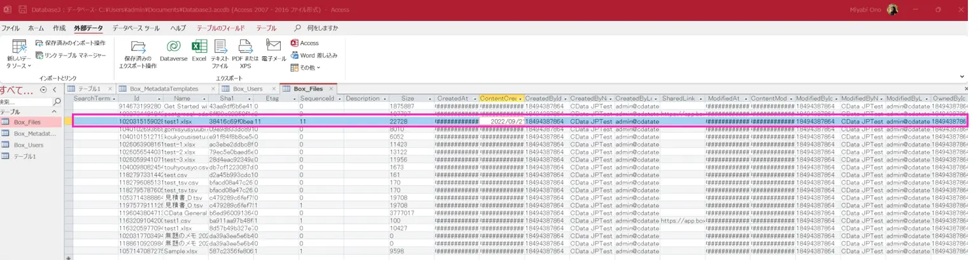
Task: Click cell 見積書_D.tsv
Action: pyautogui.click(x=186, y=198)
